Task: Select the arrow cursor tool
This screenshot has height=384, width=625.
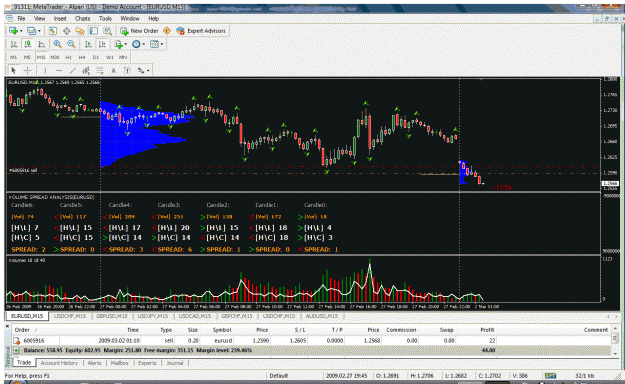Action: pos(14,71)
